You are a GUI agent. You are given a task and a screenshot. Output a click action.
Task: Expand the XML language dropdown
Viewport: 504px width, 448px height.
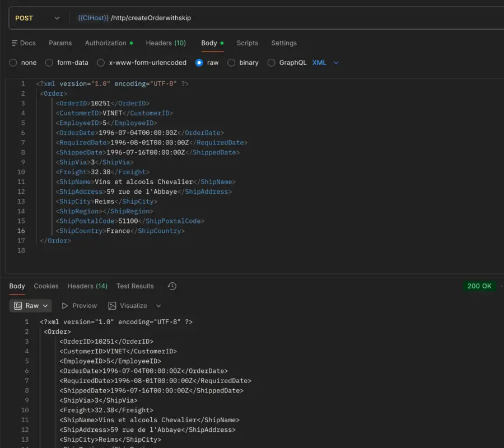[x=326, y=63]
